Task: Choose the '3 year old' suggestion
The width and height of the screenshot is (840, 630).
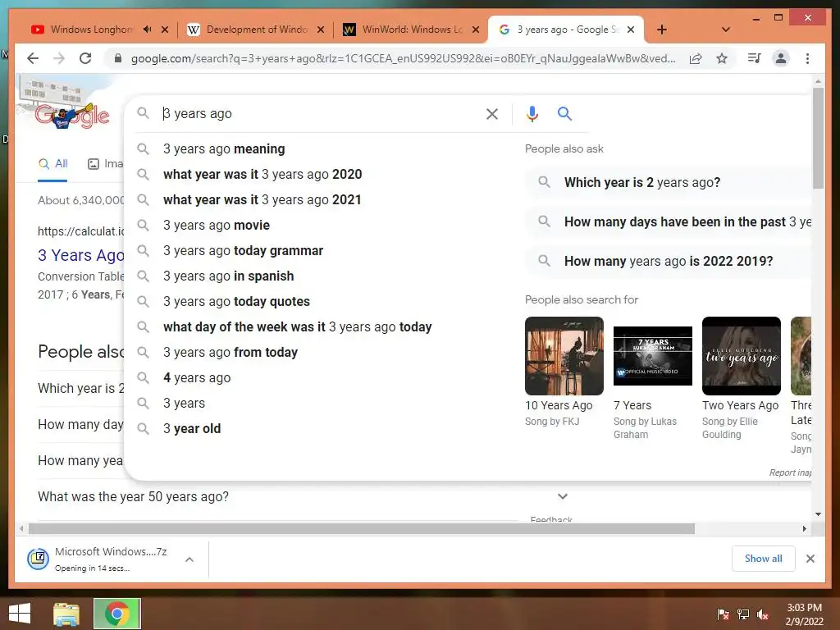Action: pos(192,428)
